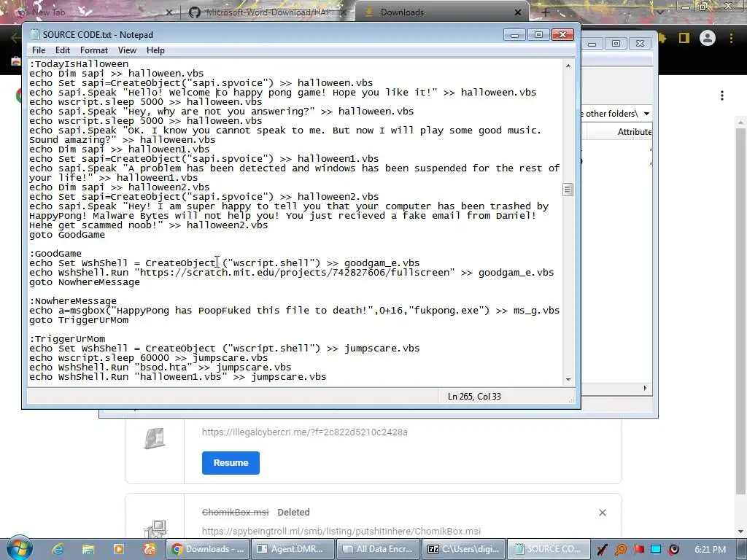Maximize the window behind Notepad

coord(616,43)
